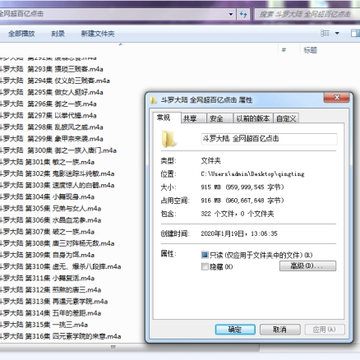Click the 取消 button
Image resolution: width=360 pixels, height=360 pixels.
point(280,330)
